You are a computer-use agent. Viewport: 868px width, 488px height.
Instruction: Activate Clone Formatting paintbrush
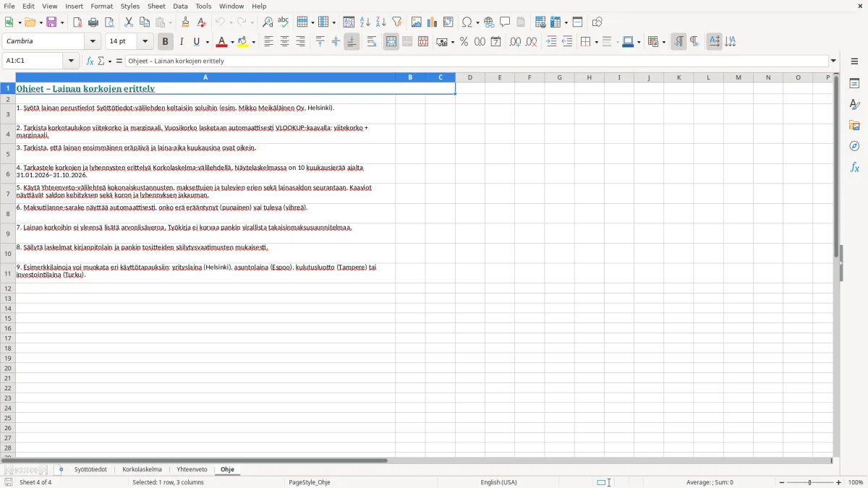pyautogui.click(x=186, y=22)
